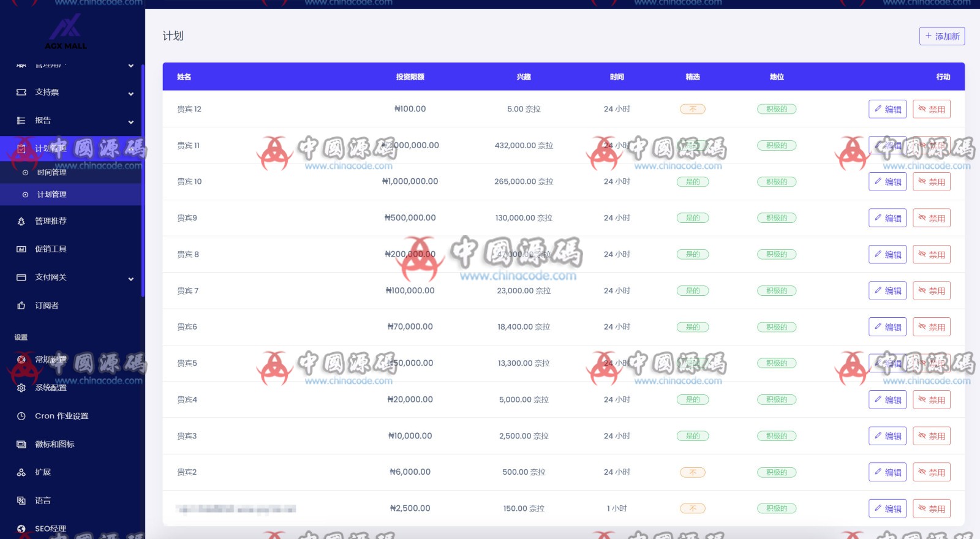Click 积极的 status badge for 贵宾 12
This screenshot has width=980, height=539.
coord(777,109)
